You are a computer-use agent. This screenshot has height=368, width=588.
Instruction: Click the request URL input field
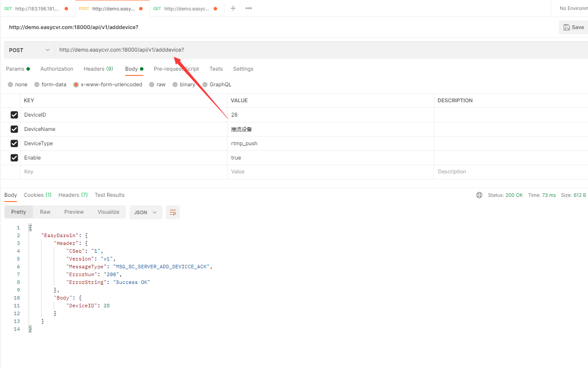(x=303, y=50)
